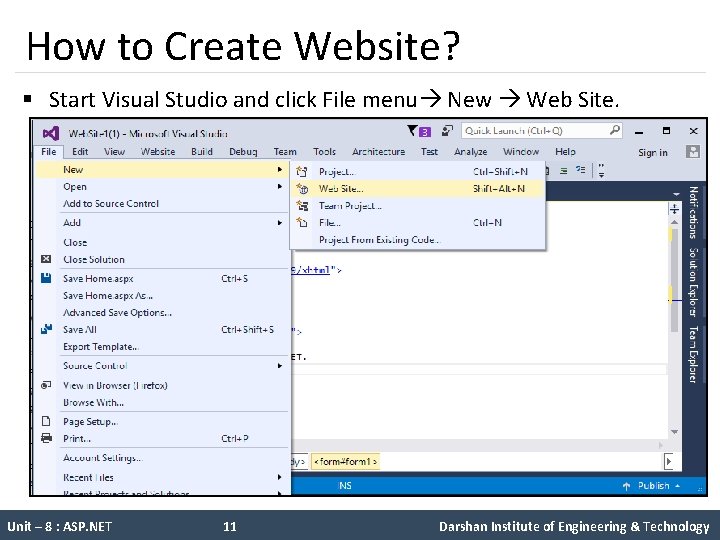Open the editor tab list dropdown arrow

(x=675, y=194)
